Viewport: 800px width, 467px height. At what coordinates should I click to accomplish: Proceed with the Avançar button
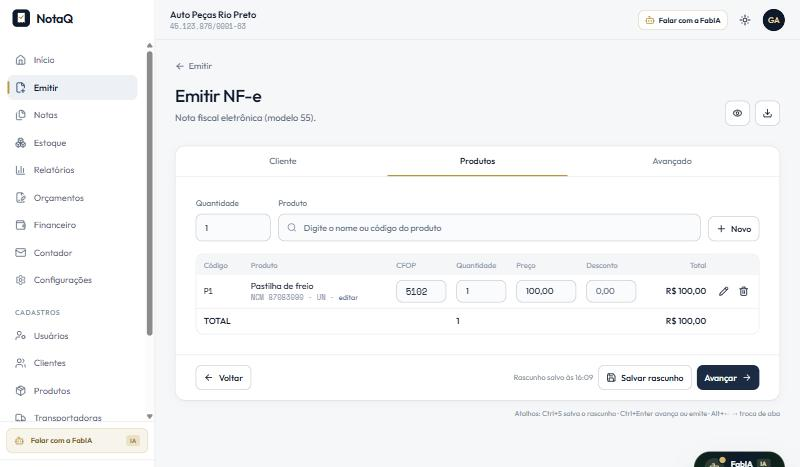click(x=728, y=378)
